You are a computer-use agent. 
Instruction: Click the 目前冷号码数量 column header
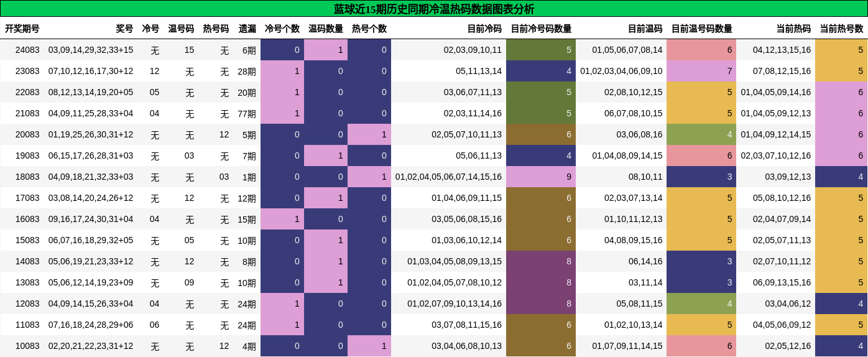(x=541, y=29)
